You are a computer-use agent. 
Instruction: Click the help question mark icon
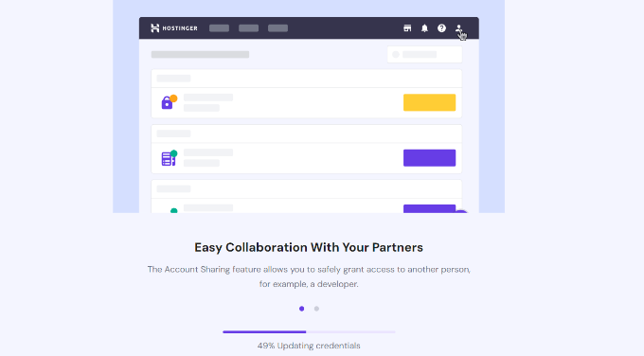(441, 27)
